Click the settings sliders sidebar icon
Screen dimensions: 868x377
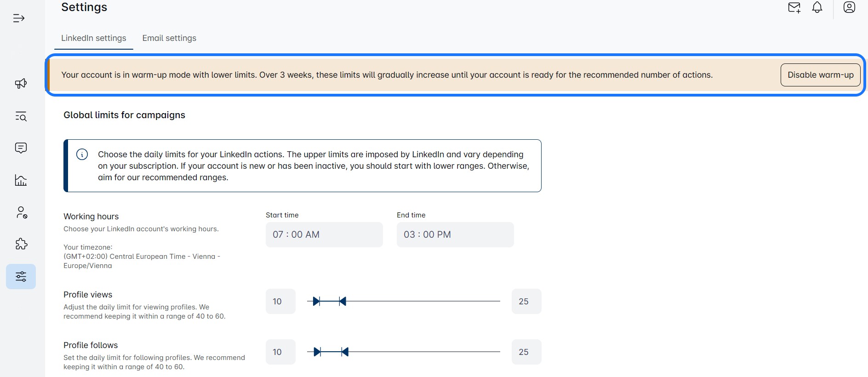(21, 276)
